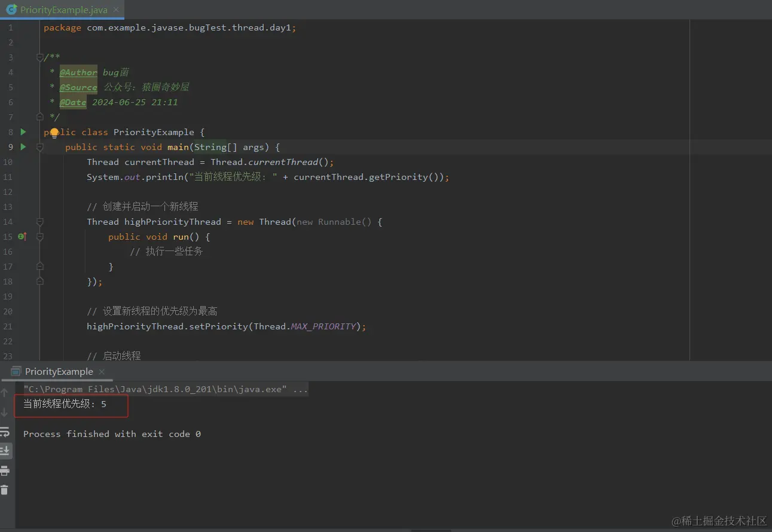Click the main method name

tap(178, 147)
